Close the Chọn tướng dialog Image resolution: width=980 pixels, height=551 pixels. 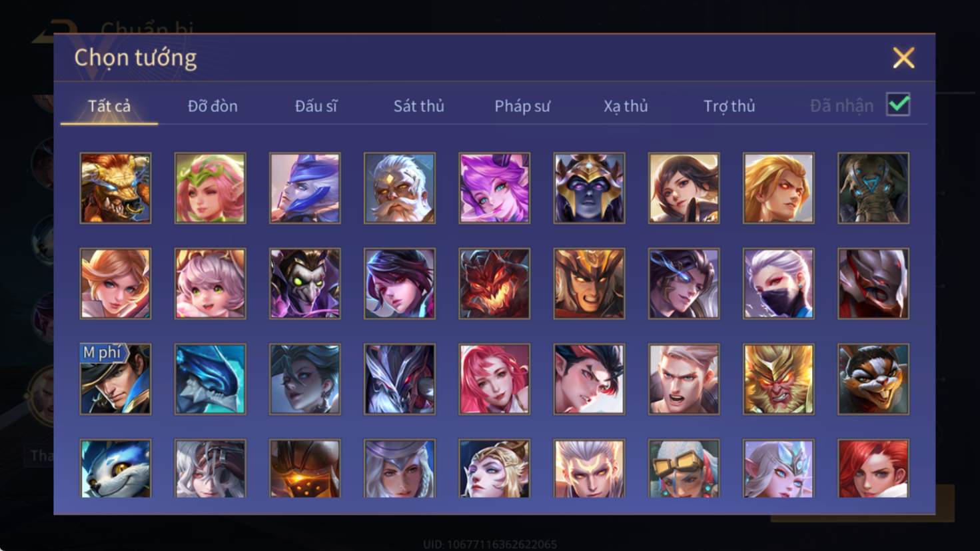[x=903, y=58]
